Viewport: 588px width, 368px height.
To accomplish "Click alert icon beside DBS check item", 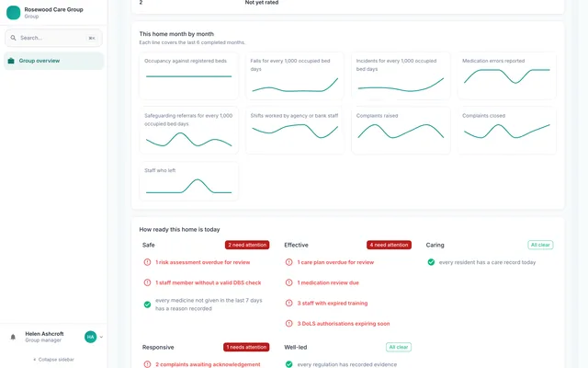I will 147,282.
